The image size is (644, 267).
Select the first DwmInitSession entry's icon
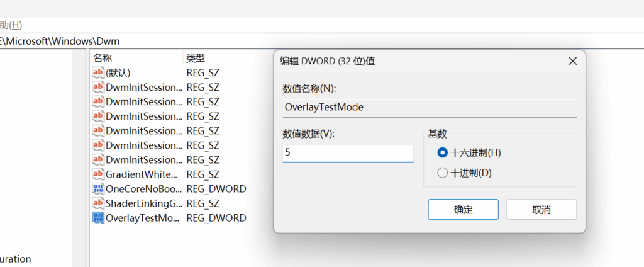point(98,88)
